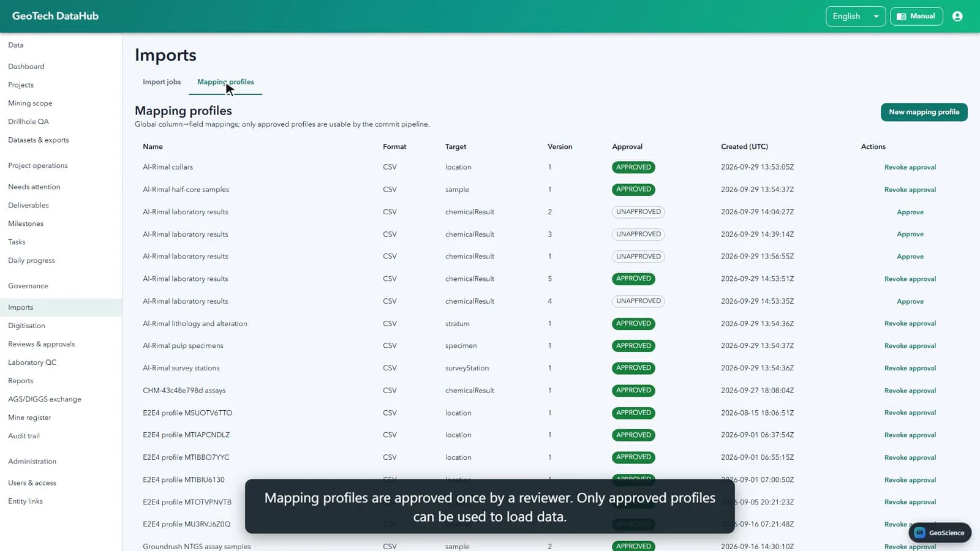This screenshot has height=551, width=980.
Task: Click the Version column header
Action: pos(560,147)
